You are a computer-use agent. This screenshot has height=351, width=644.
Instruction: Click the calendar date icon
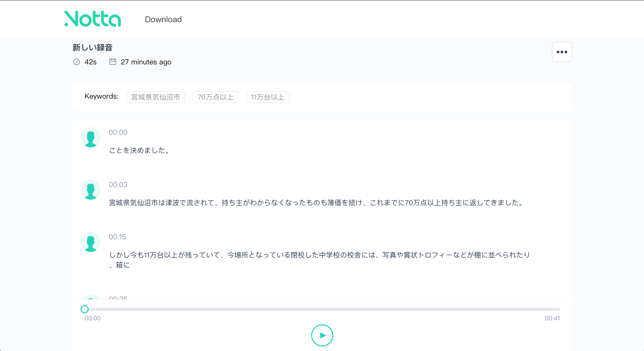[x=113, y=62]
